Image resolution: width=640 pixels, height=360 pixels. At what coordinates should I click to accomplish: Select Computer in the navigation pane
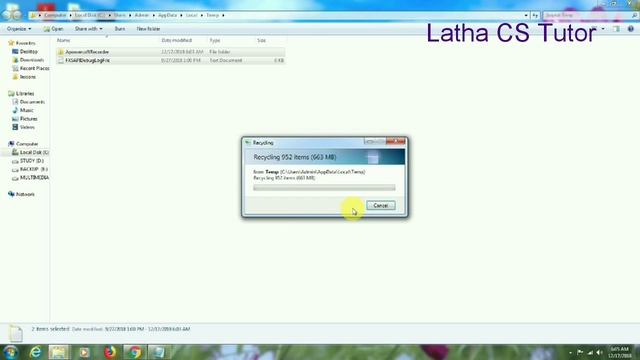(27, 144)
